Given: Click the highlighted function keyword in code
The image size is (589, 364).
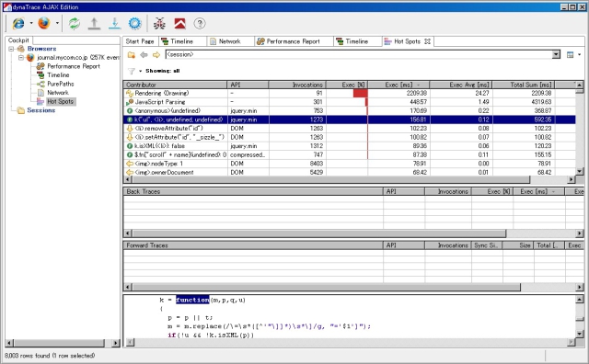Looking at the screenshot, I should pos(192,300).
